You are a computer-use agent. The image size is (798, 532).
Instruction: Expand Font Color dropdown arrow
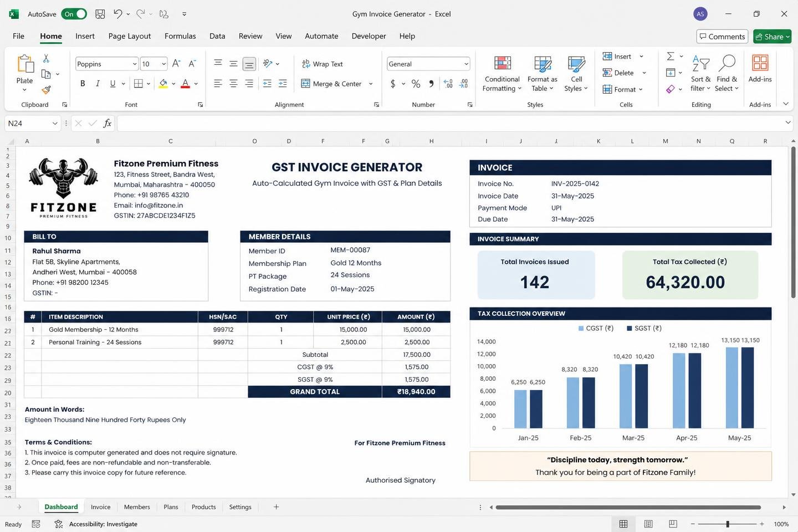(x=196, y=84)
